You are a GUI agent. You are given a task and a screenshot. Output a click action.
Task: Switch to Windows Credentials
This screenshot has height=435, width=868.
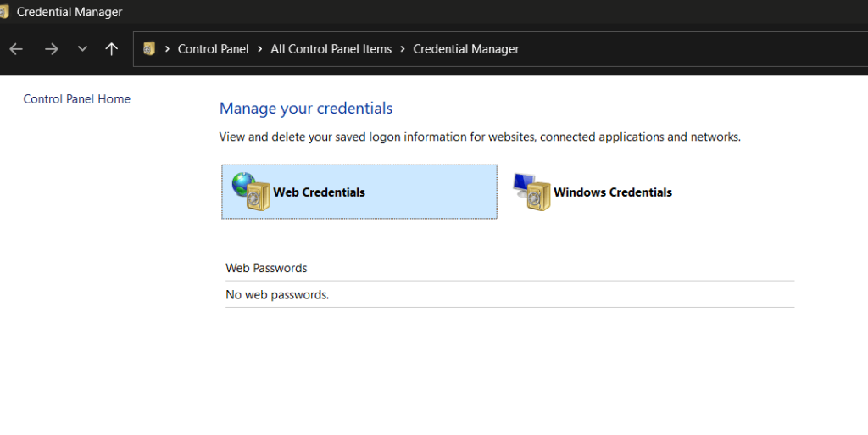pyautogui.click(x=612, y=192)
